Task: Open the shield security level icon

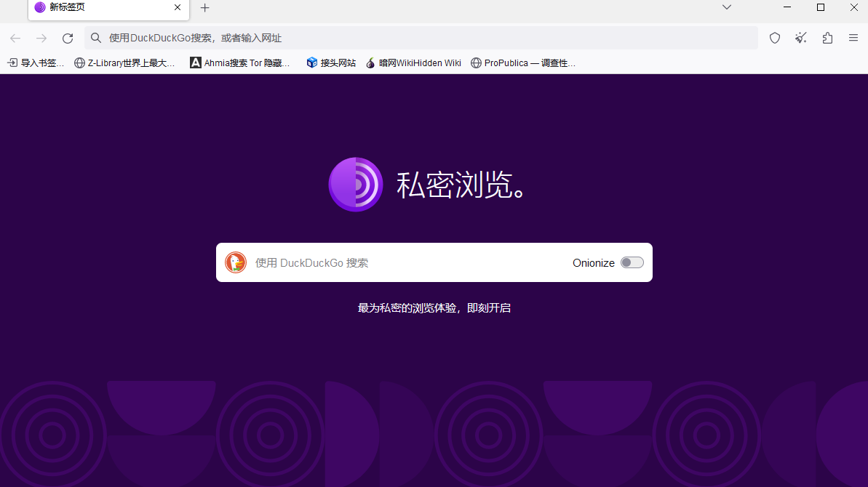Action: tap(774, 38)
